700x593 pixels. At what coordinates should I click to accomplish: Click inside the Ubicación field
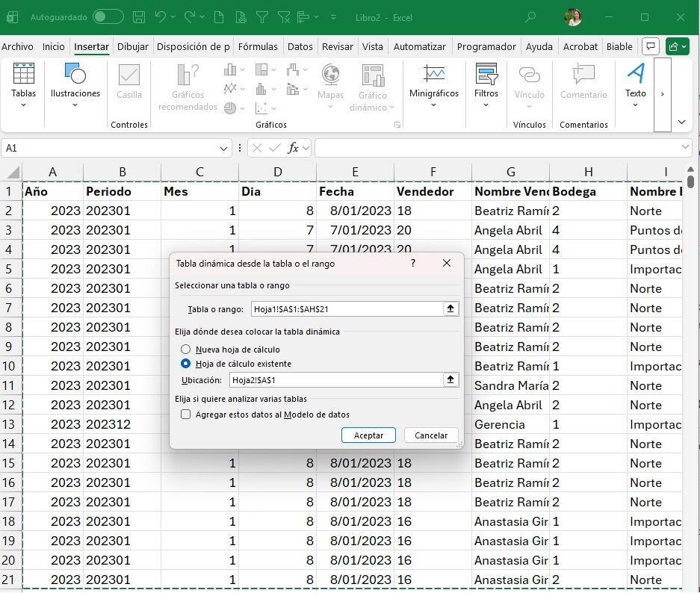tap(336, 380)
